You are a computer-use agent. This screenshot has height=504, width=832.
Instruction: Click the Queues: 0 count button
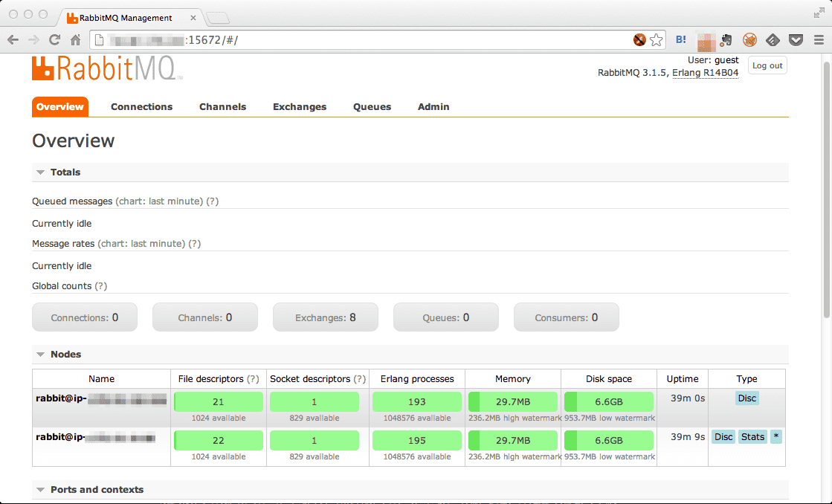(x=445, y=317)
